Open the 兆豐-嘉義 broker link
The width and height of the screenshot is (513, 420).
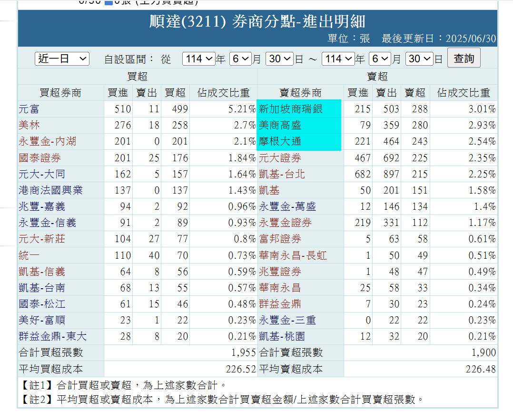click(42, 206)
